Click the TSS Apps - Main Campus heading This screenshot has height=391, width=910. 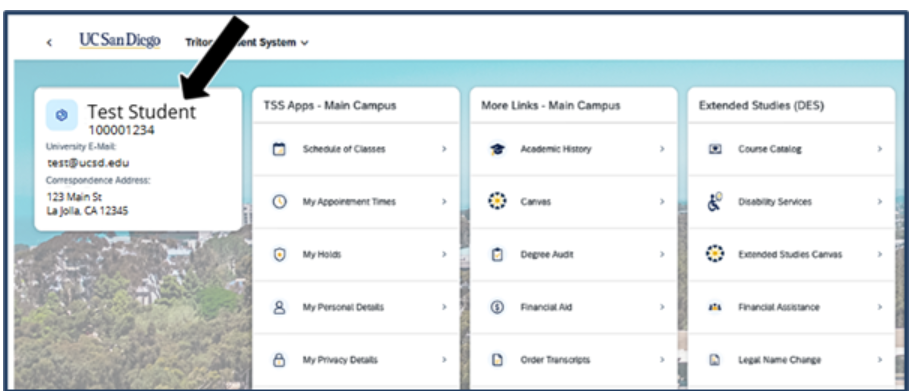pyautogui.click(x=330, y=106)
